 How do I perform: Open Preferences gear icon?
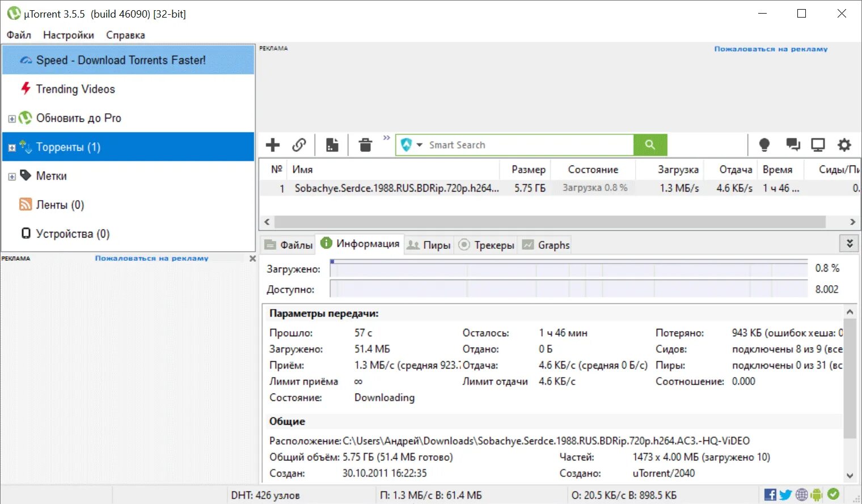844,145
